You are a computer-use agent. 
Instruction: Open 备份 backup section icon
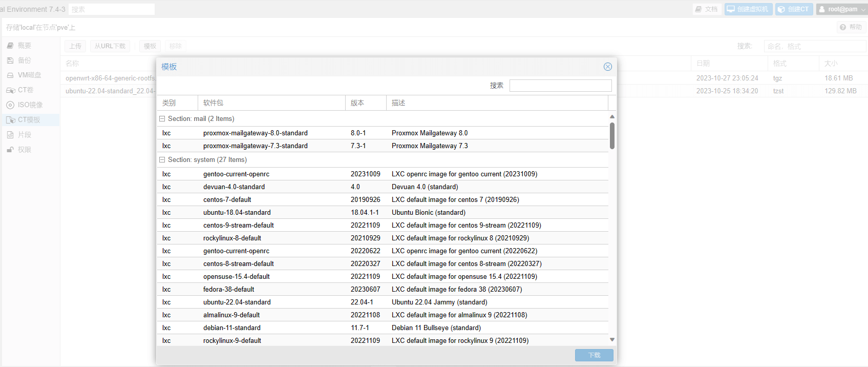(10, 60)
